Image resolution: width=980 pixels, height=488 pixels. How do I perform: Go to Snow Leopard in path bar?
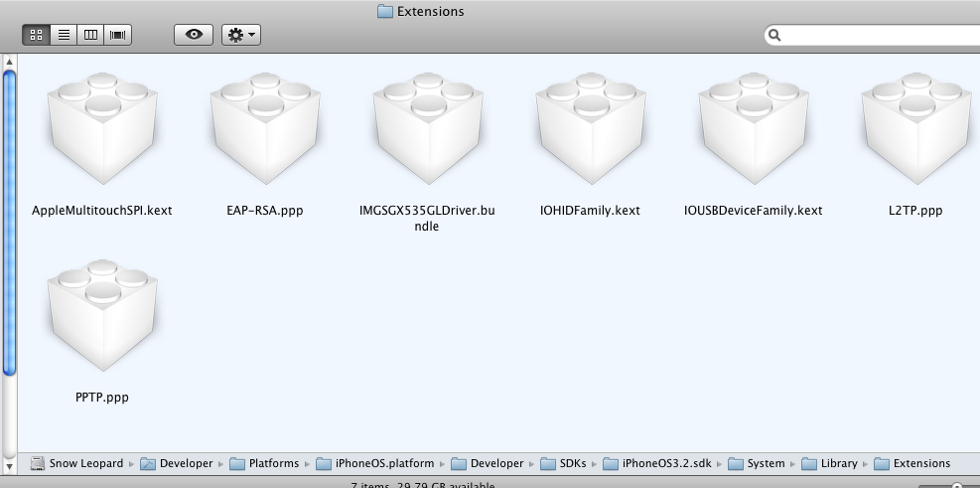tap(76, 463)
